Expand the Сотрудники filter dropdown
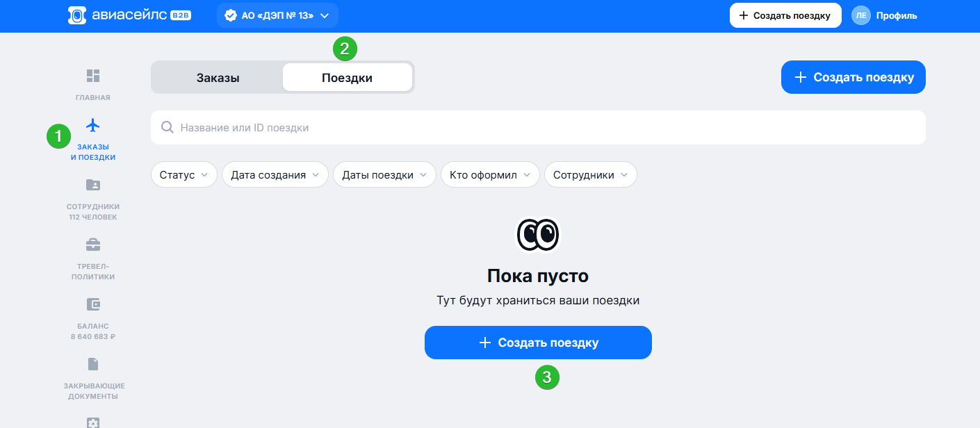The width and height of the screenshot is (980, 428). click(x=590, y=175)
